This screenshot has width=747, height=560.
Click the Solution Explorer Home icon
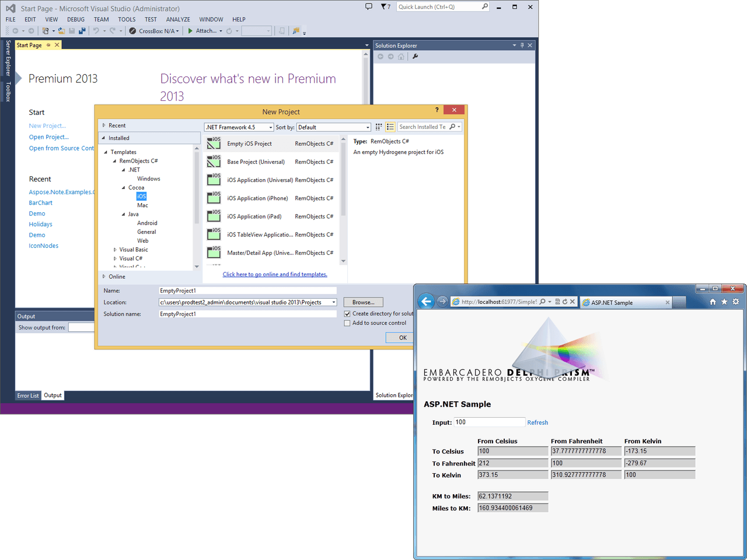(x=401, y=57)
